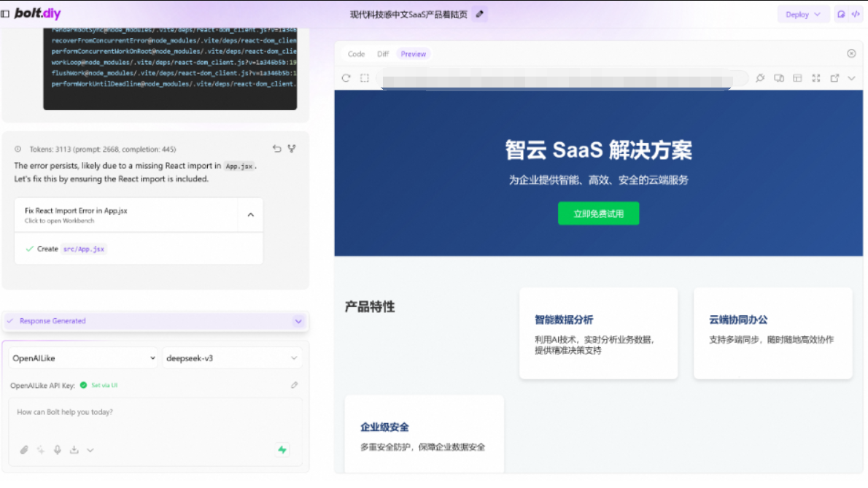Send prompt with green lightning button
Image resolution: width=868 pixels, height=488 pixels.
coord(282,450)
